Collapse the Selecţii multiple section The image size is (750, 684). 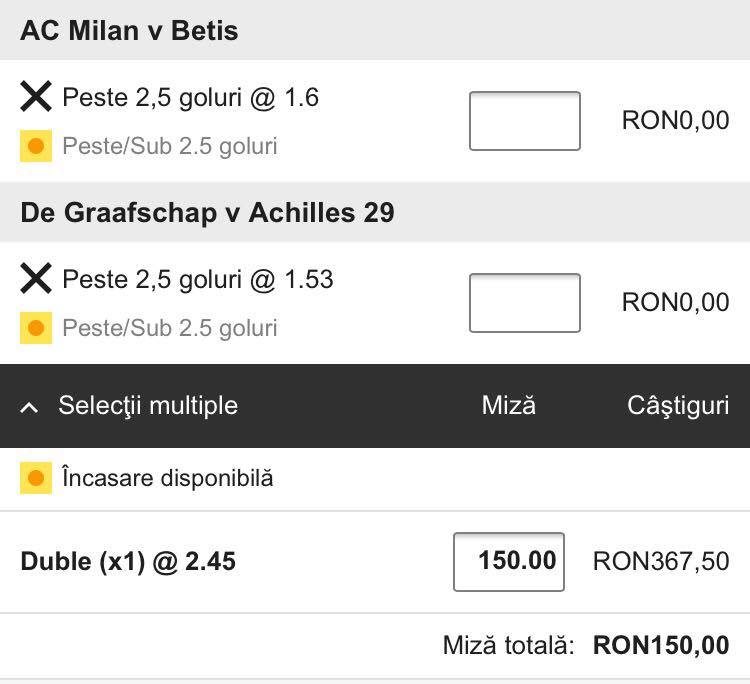pyautogui.click(x=29, y=408)
